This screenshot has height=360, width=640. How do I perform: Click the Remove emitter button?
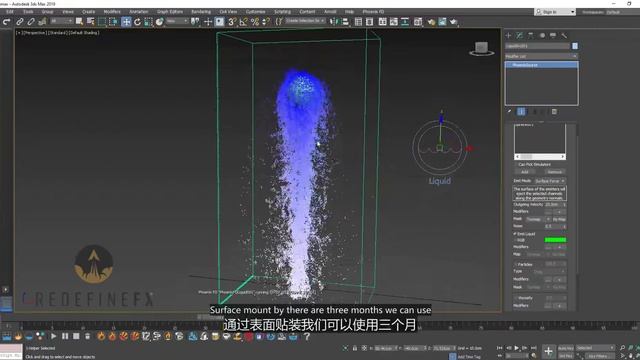(x=555, y=172)
